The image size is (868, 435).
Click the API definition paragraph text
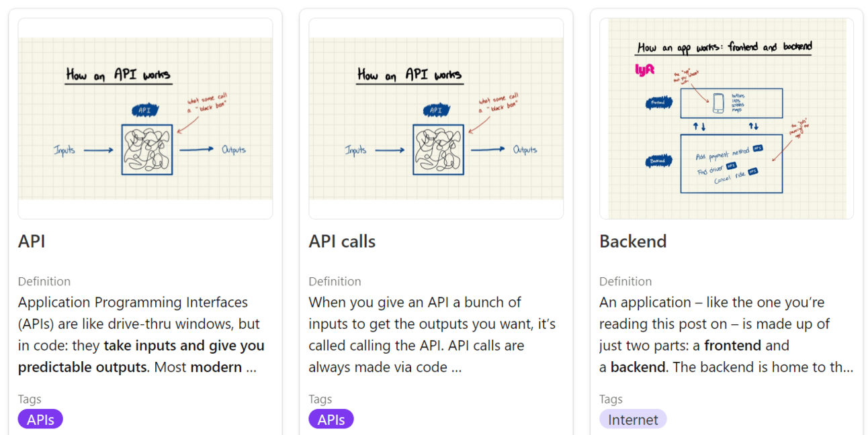tap(141, 335)
